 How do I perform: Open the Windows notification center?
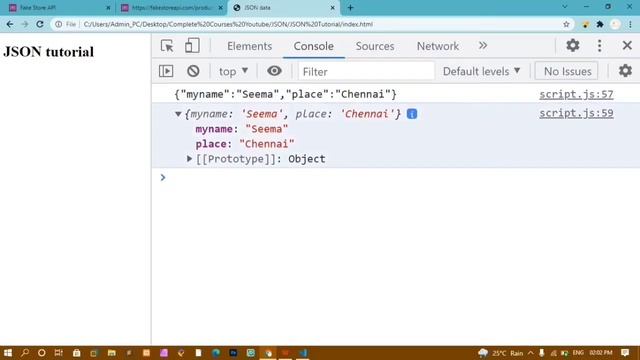[625, 353]
